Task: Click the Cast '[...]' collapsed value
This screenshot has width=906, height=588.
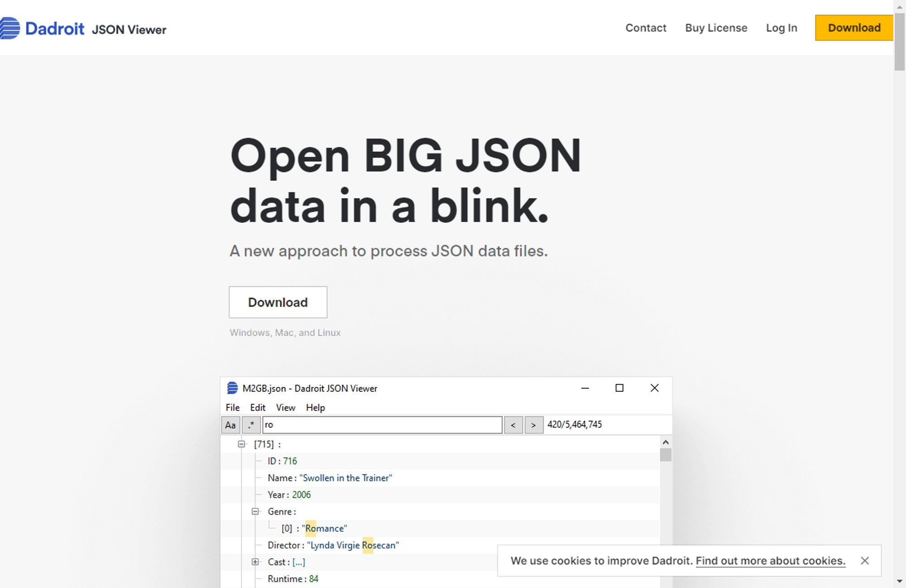Action: tap(299, 562)
